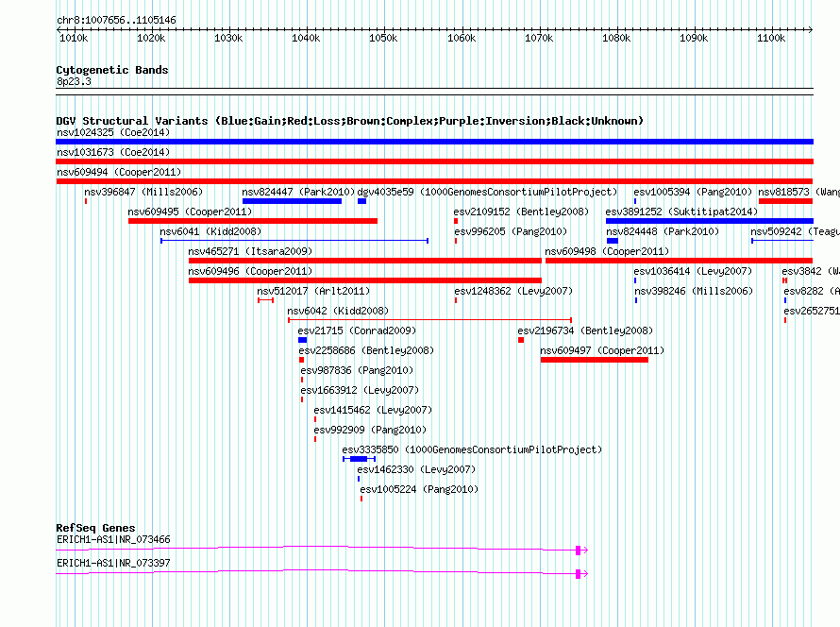
Task: Click the 1050k ruler position
Action: click(x=383, y=38)
